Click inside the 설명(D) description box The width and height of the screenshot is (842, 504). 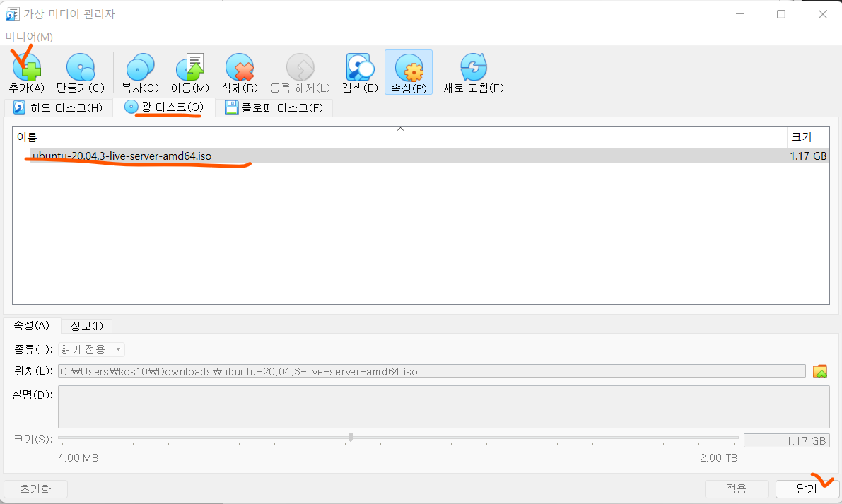coord(443,406)
